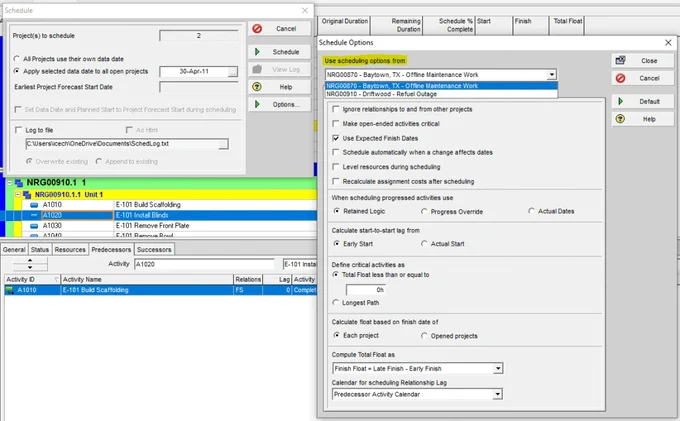Screen dimensions: 680x421
Task: Click the Cancel button in Schedule Options
Action: tap(643, 78)
